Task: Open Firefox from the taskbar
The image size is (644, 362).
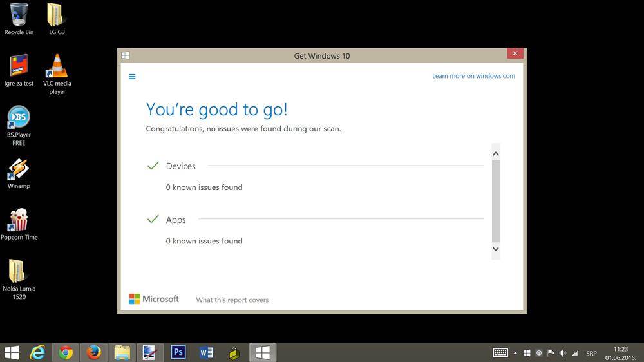Action: pyautogui.click(x=94, y=352)
